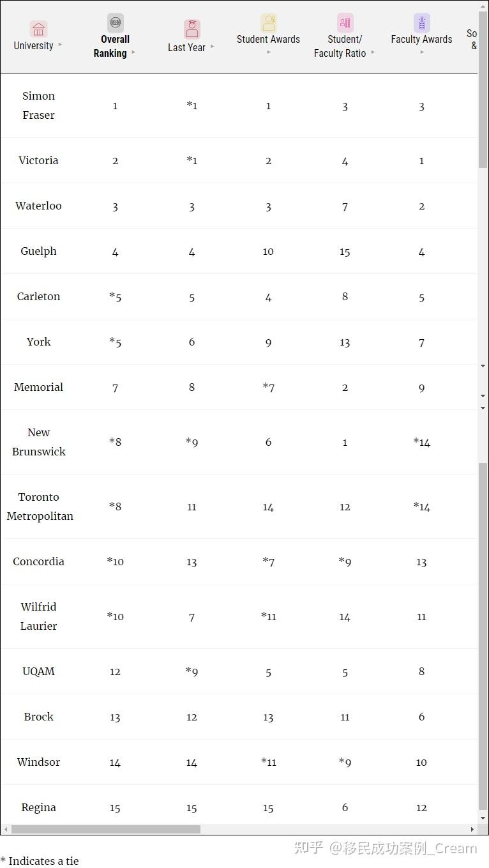Click the horizontal scrollbar right arrow
Screen dimensions: 489x868
coord(472,829)
